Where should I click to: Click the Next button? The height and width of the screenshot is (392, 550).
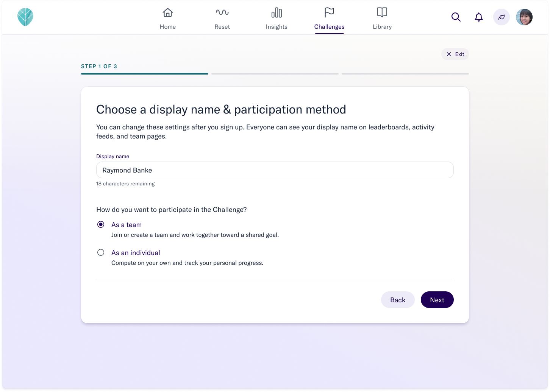pyautogui.click(x=437, y=300)
